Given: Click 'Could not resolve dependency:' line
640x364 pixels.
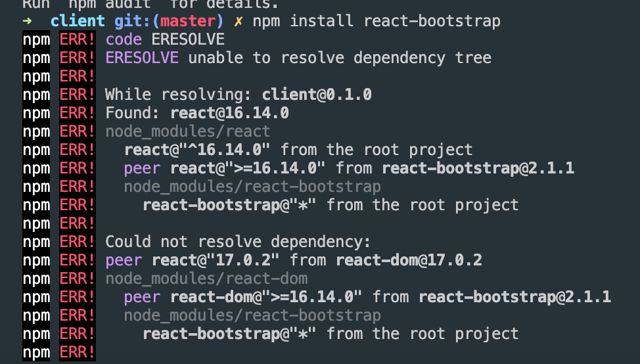Looking at the screenshot, I should 238,242.
